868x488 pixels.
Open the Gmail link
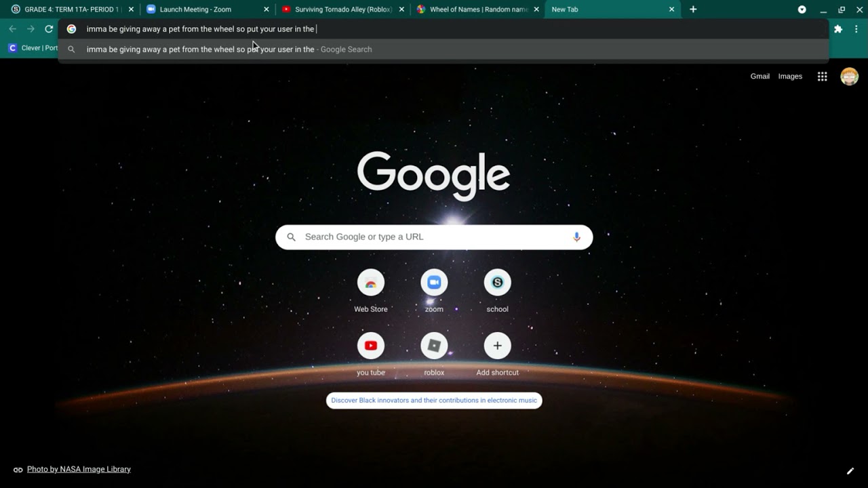(x=760, y=77)
